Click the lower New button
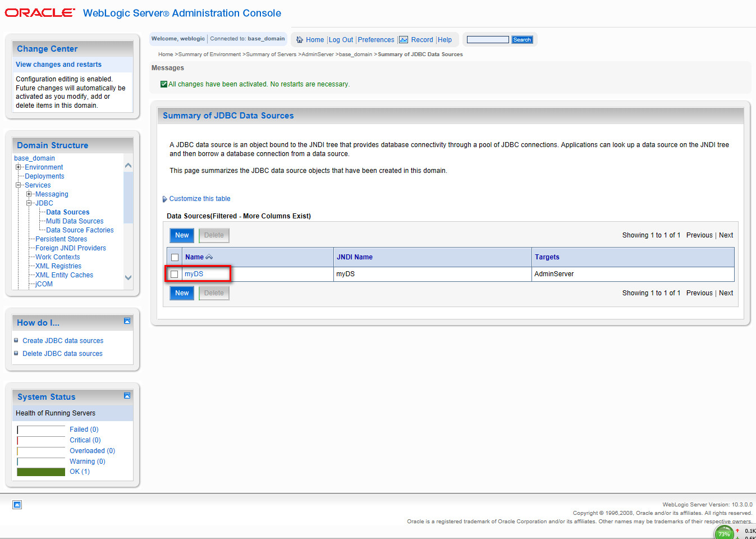 coord(182,293)
